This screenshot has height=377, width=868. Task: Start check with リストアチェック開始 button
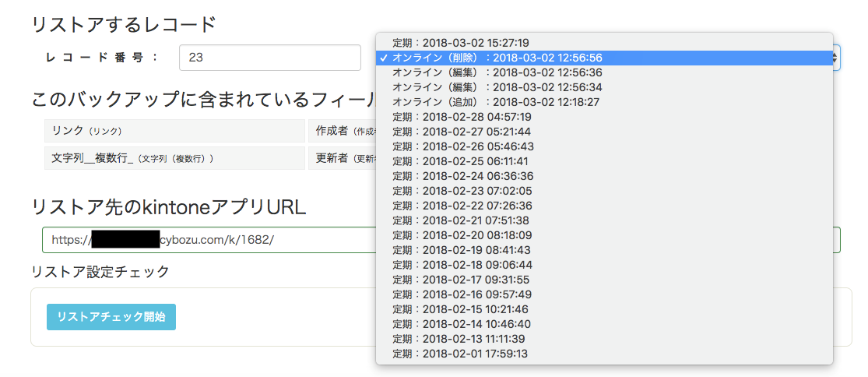111,317
